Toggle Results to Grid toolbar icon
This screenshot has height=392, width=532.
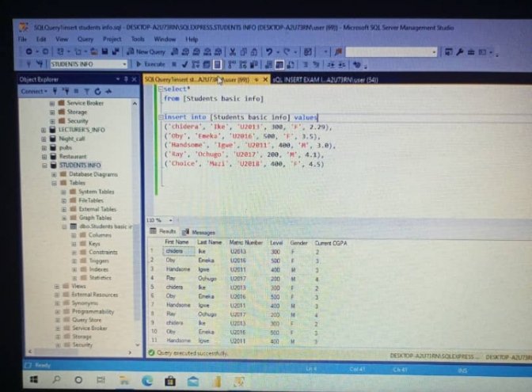pos(279,64)
